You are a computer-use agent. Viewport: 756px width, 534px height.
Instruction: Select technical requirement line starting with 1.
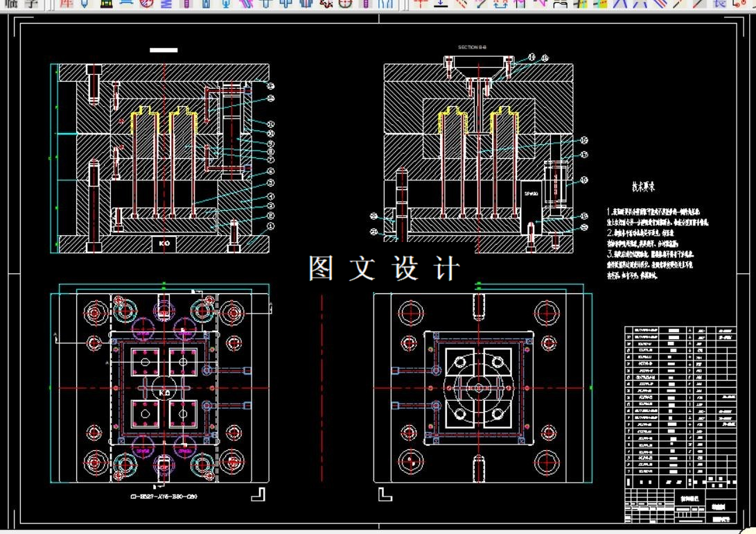tap(653, 212)
